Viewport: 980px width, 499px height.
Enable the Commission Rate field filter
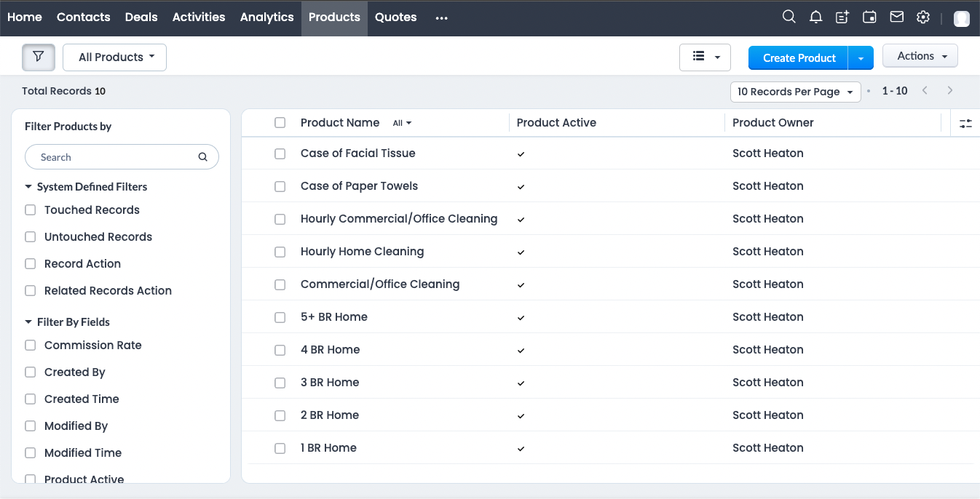pos(31,346)
